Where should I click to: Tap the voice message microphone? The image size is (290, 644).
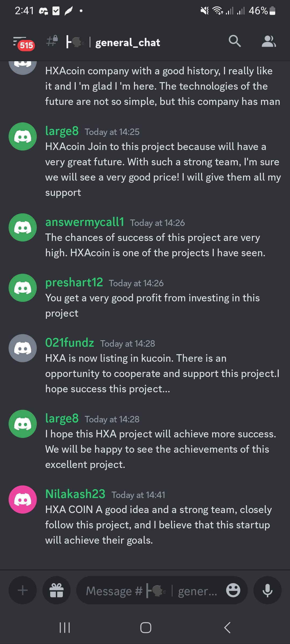point(267,590)
